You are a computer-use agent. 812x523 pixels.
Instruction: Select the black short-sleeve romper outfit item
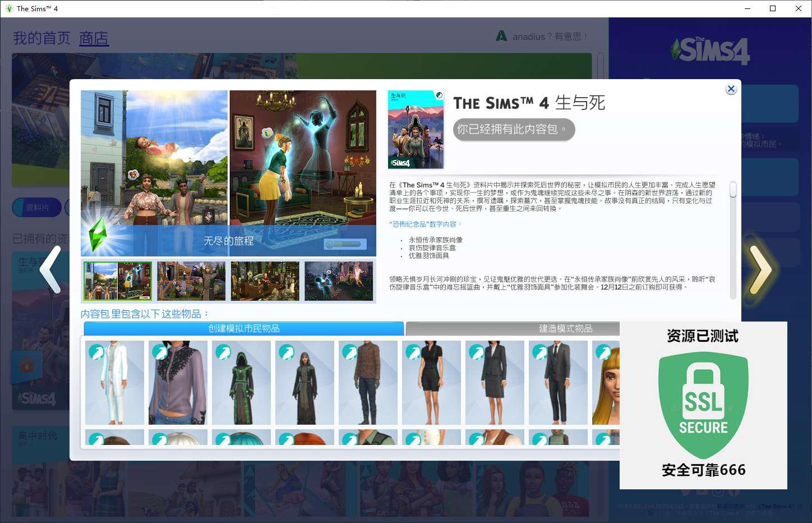pos(431,383)
